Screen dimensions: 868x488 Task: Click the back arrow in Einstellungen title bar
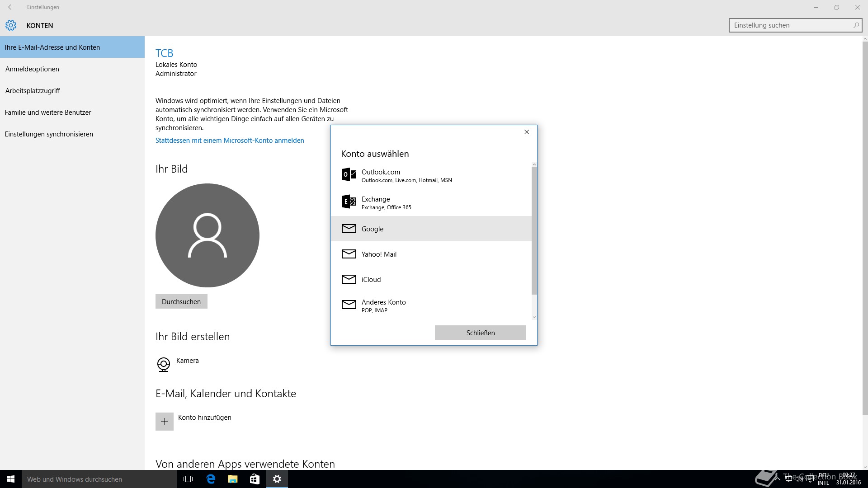(11, 7)
